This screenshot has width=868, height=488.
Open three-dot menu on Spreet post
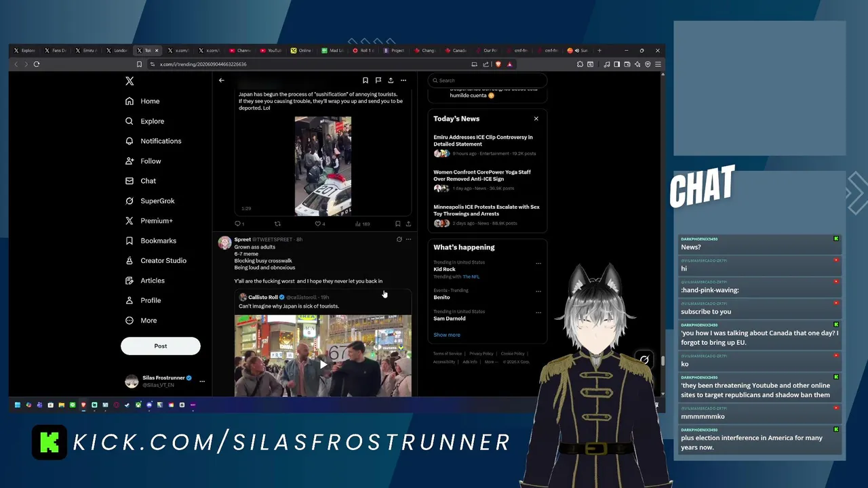pyautogui.click(x=408, y=239)
